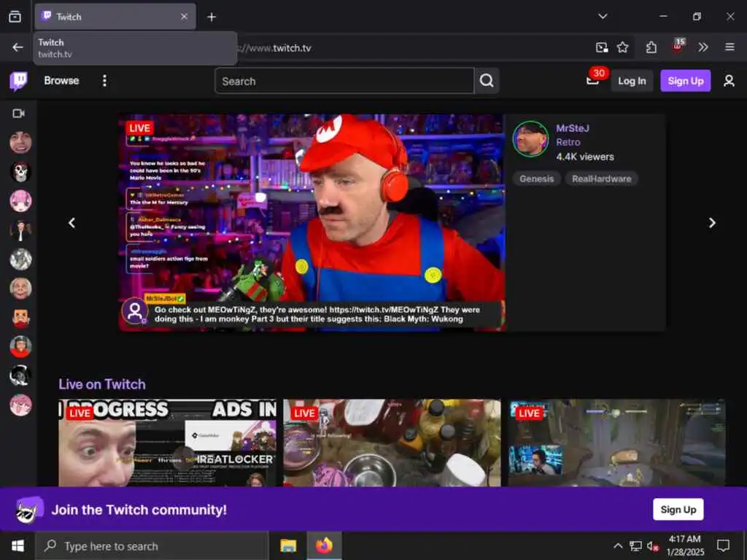Screen dimensions: 747x560
Task: Toggle picture-in-picture icon in address bar
Action: click(x=602, y=47)
